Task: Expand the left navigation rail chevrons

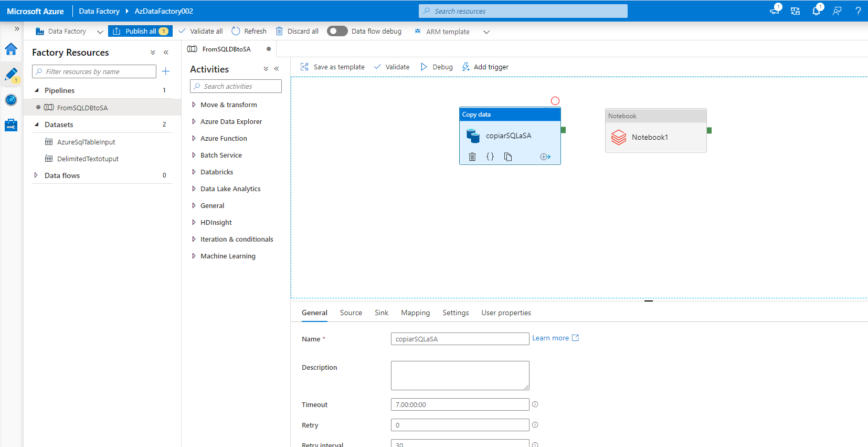Action: click(17, 29)
